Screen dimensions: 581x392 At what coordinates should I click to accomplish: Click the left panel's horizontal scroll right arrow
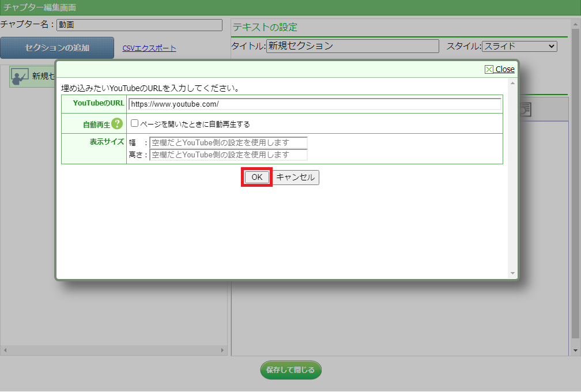(x=223, y=350)
